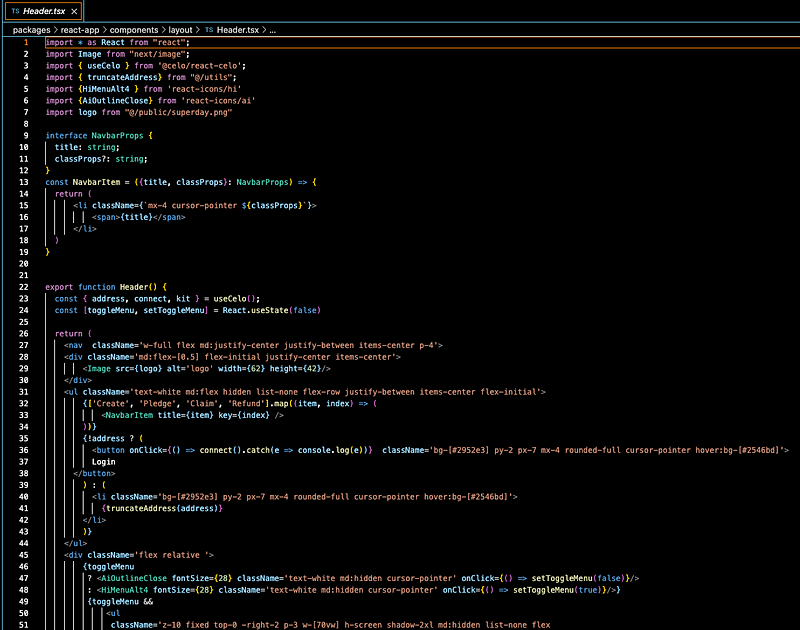The width and height of the screenshot is (800, 630).
Task: Close the Header.tsx editor tab
Action: pyautogui.click(x=74, y=11)
